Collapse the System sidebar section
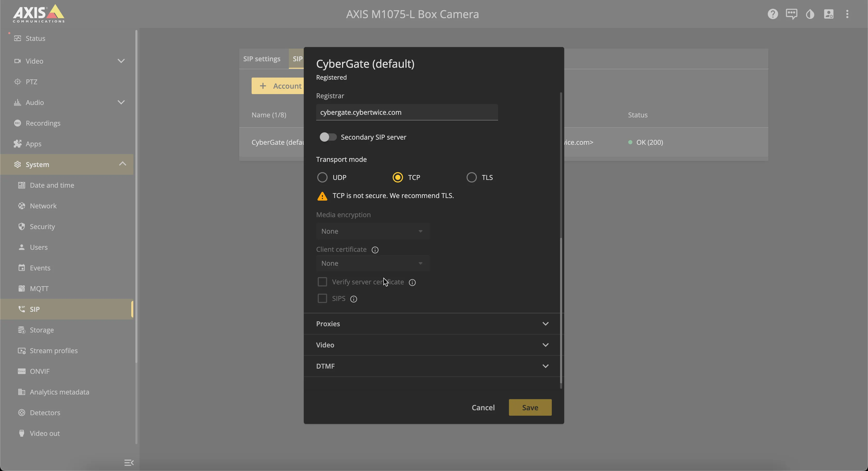 pos(122,164)
